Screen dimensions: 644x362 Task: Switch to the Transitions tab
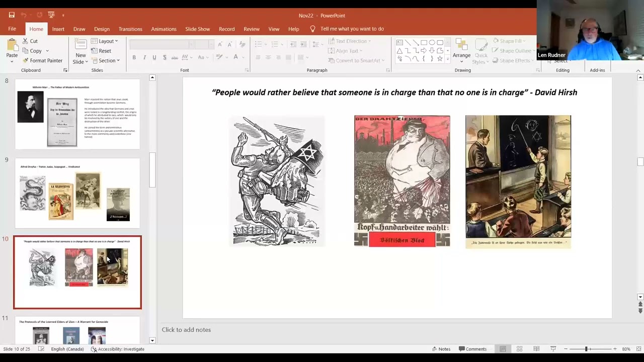130,29
